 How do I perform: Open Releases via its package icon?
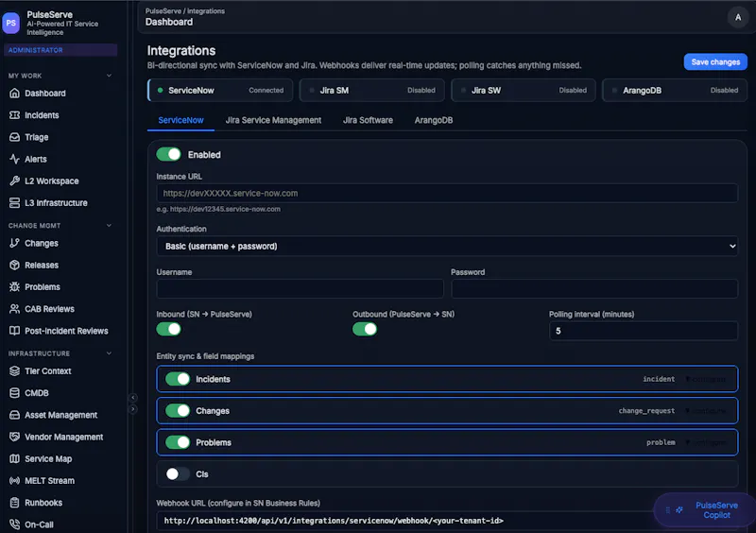pos(14,265)
